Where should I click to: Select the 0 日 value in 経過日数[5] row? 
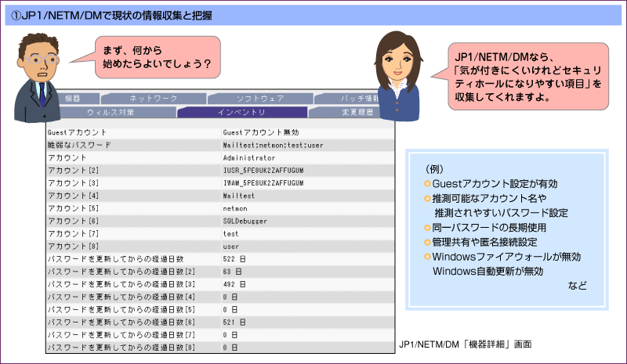coord(230,310)
